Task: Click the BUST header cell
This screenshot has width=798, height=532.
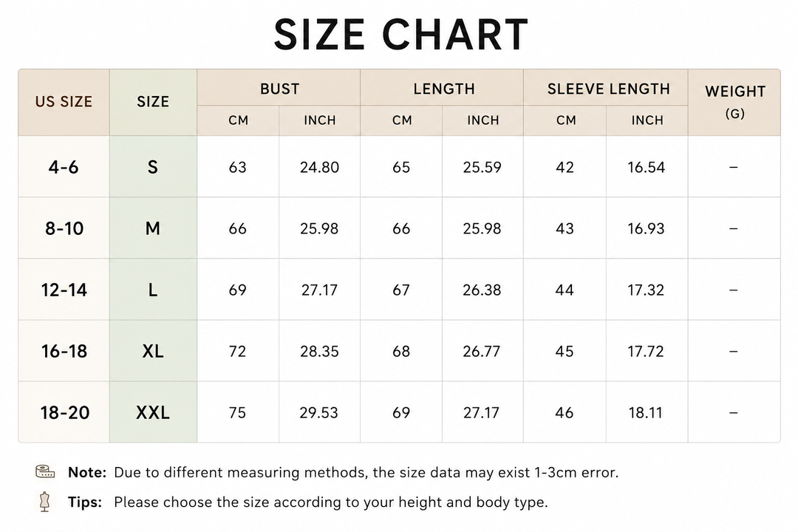Action: 279,88
